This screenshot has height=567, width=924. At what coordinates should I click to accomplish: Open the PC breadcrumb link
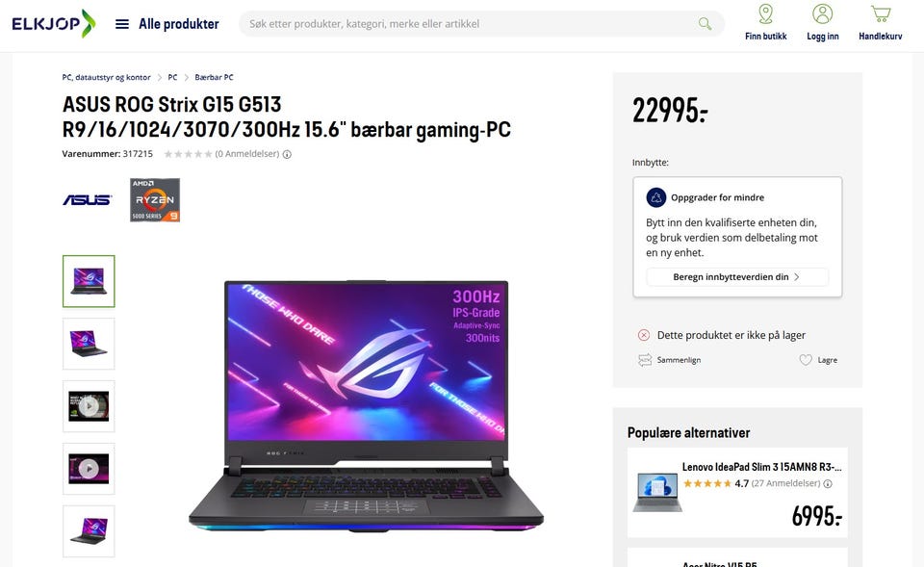tap(172, 77)
